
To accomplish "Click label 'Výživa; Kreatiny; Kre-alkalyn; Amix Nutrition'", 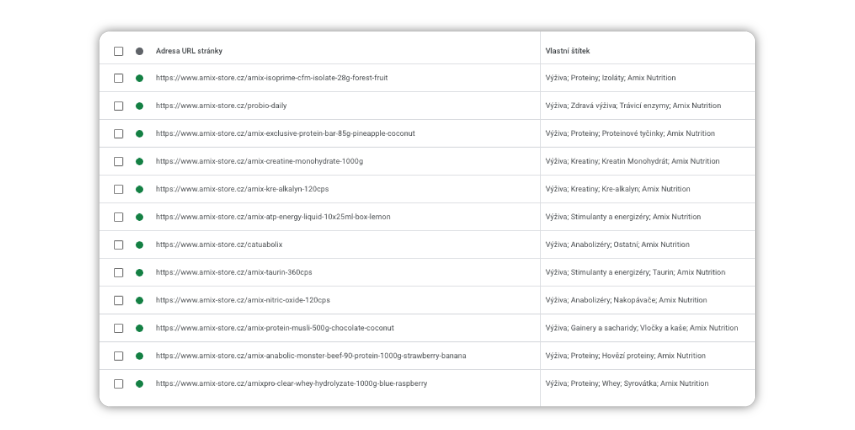I will click(618, 189).
